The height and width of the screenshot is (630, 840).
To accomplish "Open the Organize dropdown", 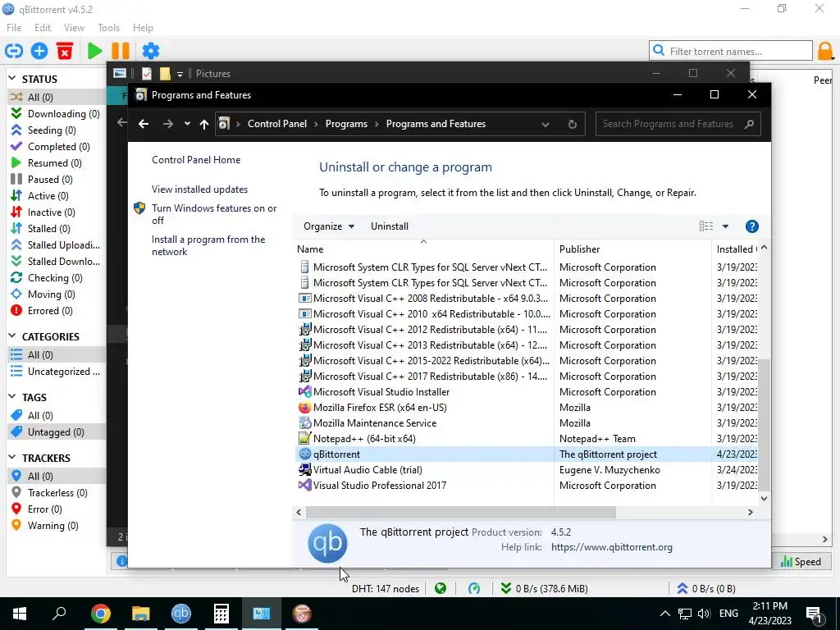I will [x=328, y=226].
